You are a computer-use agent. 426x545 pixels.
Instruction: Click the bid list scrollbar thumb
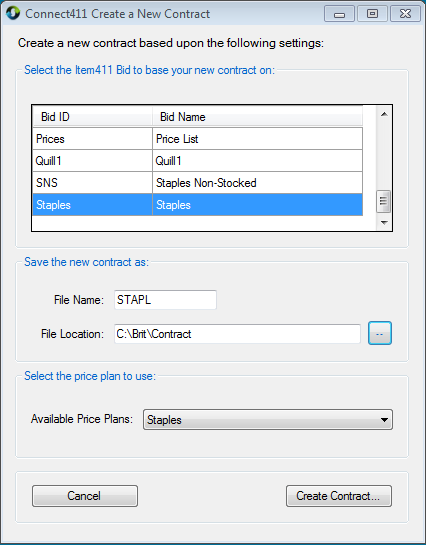pos(384,201)
